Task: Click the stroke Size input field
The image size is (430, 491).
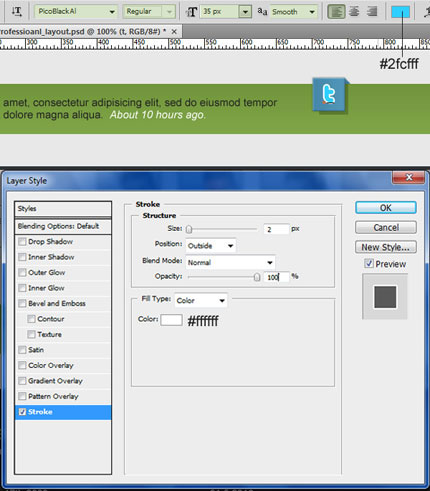Action: tap(276, 229)
